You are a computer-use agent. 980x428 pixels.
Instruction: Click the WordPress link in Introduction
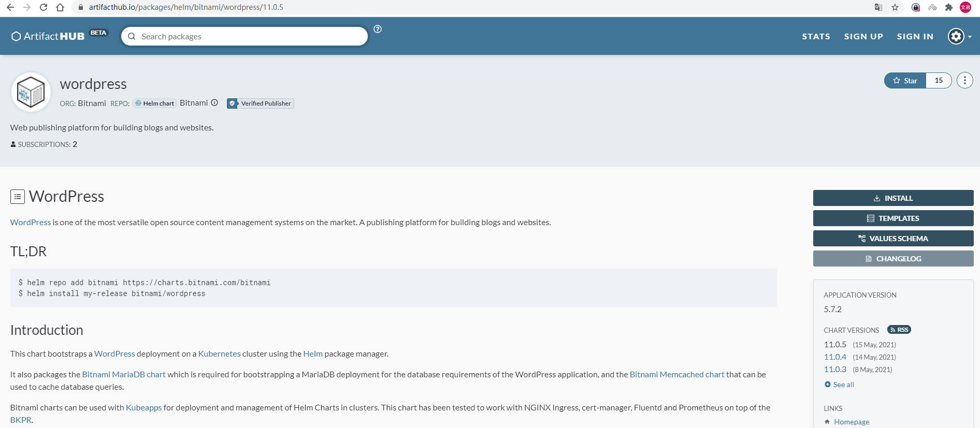(114, 353)
